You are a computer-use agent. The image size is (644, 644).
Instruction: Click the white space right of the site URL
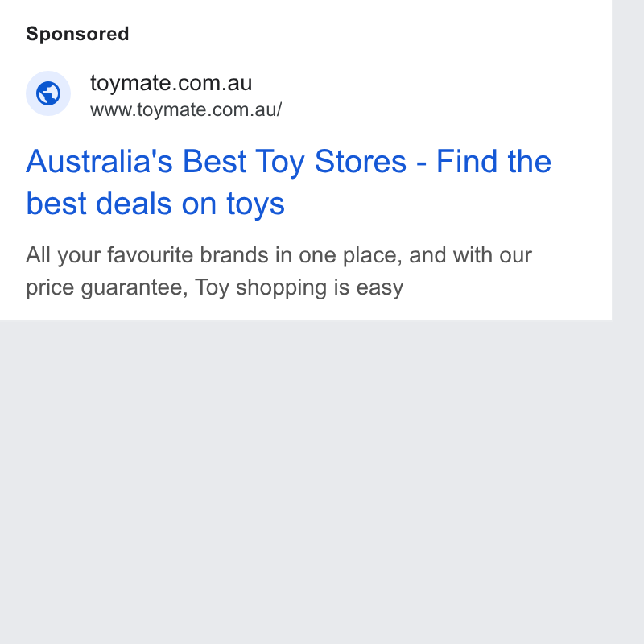446,109
